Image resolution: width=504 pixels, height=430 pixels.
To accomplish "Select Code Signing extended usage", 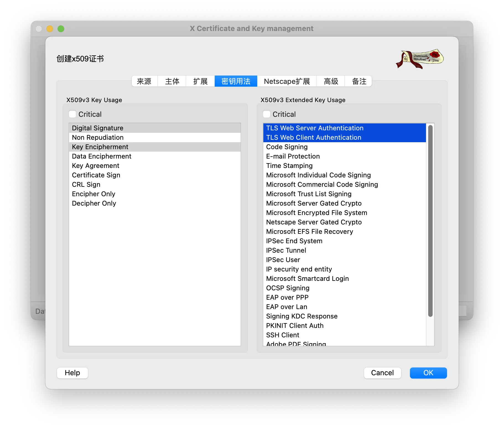I will coord(287,147).
